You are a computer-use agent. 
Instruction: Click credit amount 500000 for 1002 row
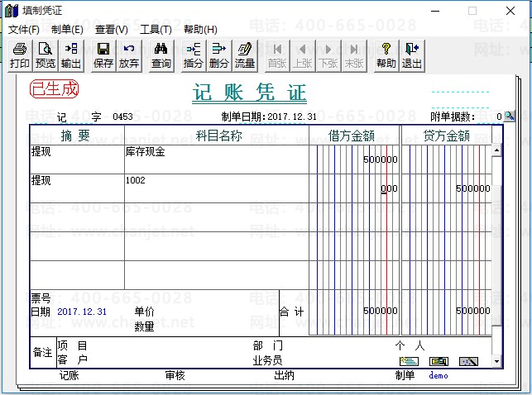473,188
